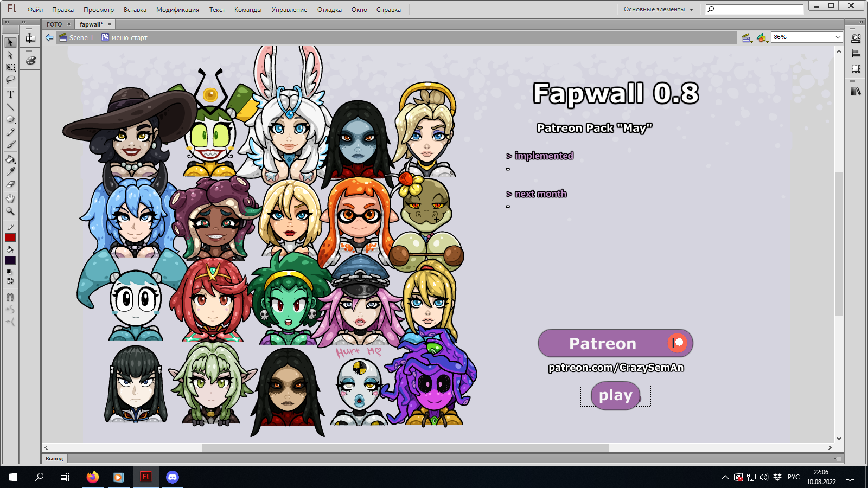Open the Файл menu
Image resolution: width=868 pixels, height=488 pixels.
[35, 10]
